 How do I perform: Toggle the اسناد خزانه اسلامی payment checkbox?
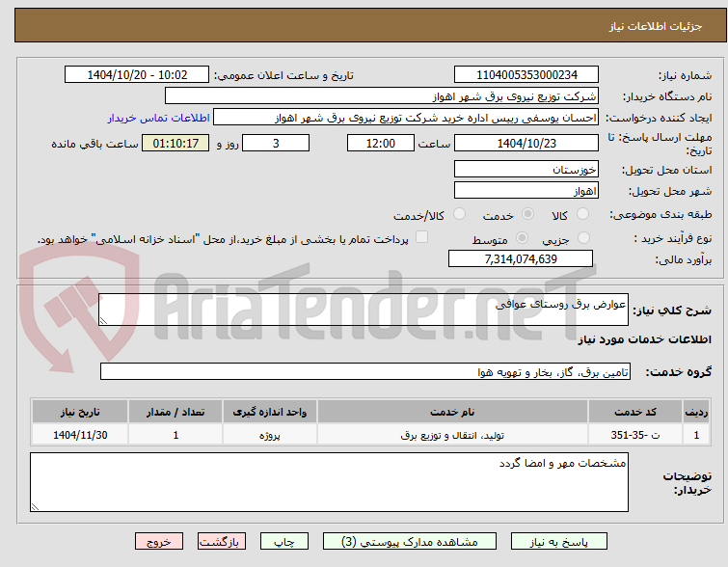[421, 237]
